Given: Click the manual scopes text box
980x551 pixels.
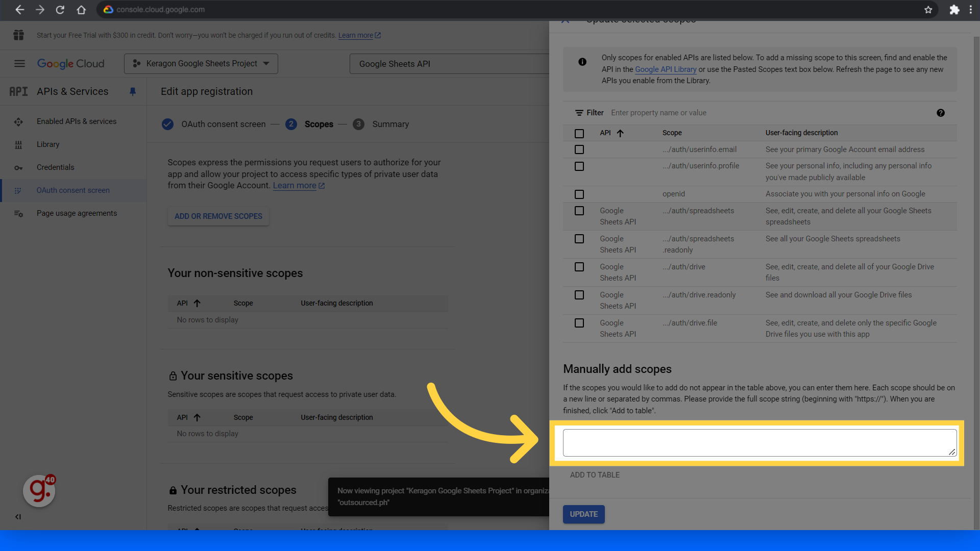Looking at the screenshot, I should (x=759, y=443).
